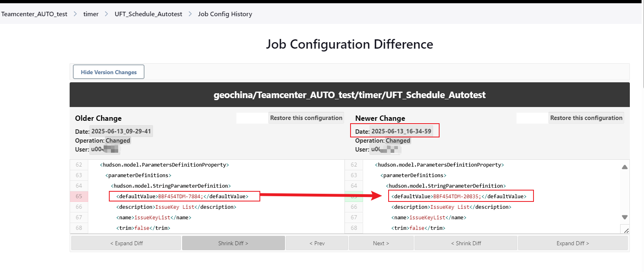
Task: Click the Newer Change heading
Action: click(x=380, y=118)
